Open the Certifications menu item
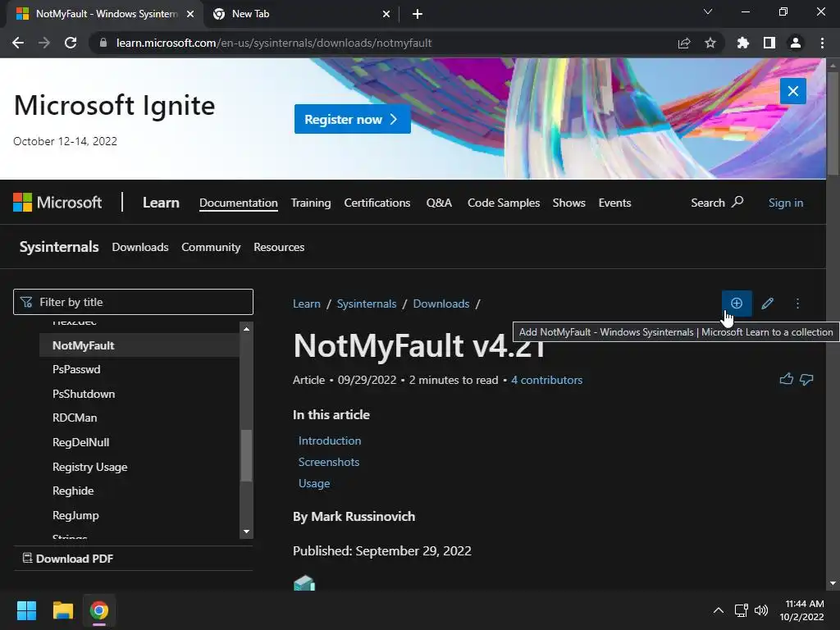 pyautogui.click(x=377, y=203)
